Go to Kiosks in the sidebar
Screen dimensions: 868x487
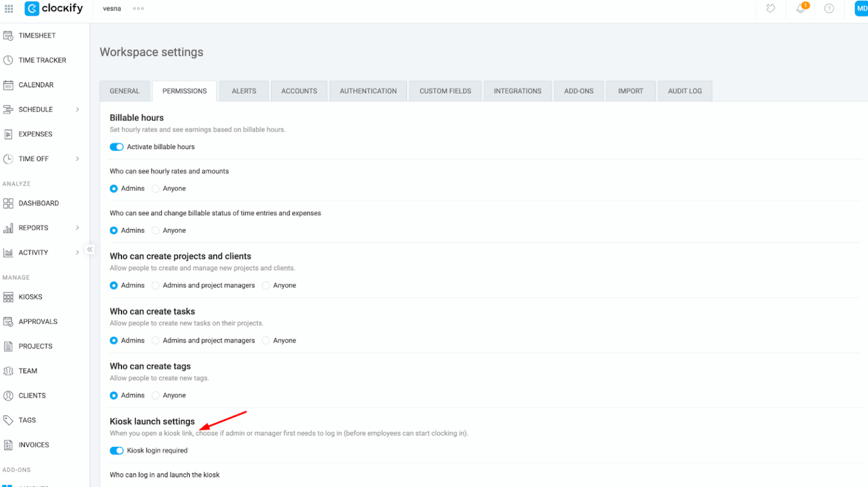pos(30,297)
